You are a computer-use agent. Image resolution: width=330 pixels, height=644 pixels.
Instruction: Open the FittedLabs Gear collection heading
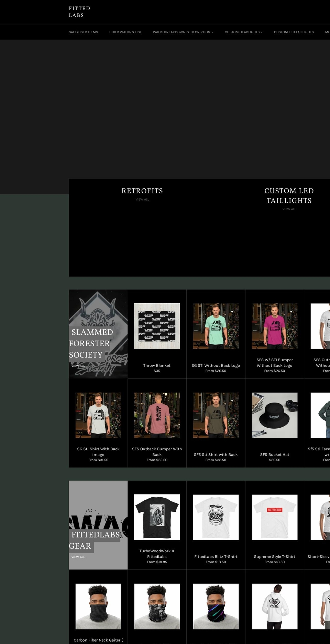(95, 540)
